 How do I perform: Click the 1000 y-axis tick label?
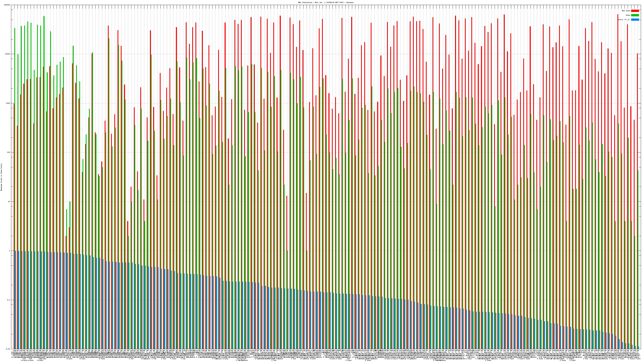pos(8,103)
